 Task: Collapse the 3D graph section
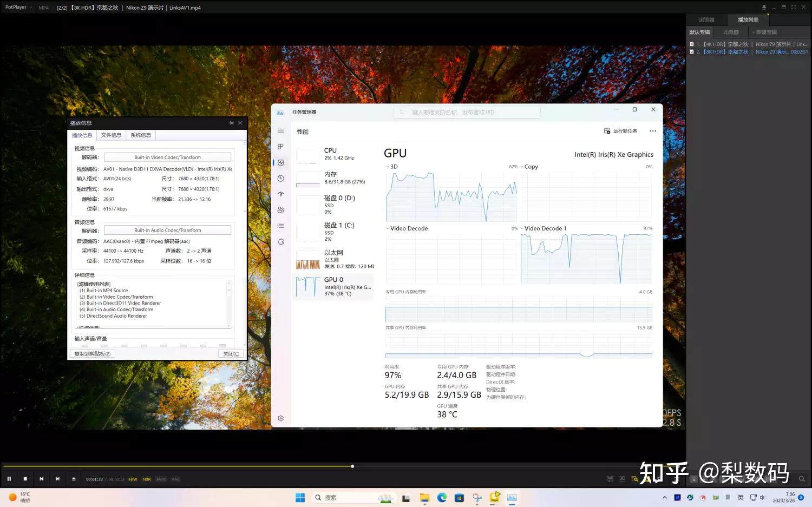388,167
